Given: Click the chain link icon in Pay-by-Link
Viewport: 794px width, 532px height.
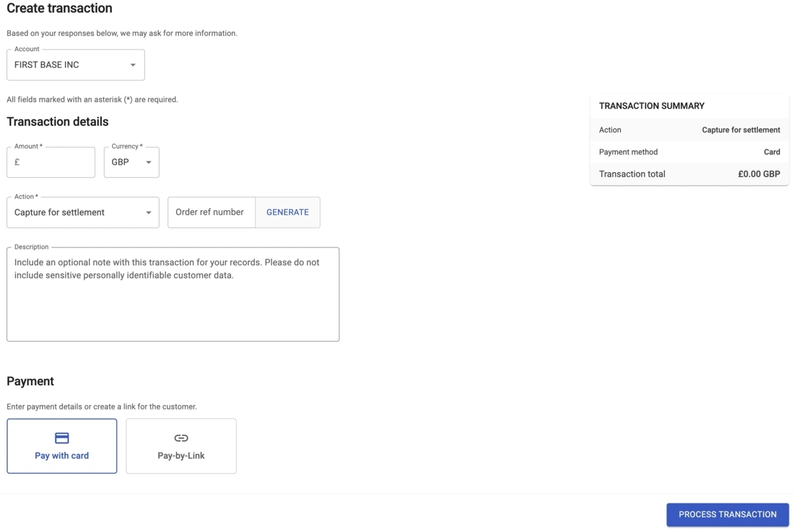Looking at the screenshot, I should (x=181, y=438).
